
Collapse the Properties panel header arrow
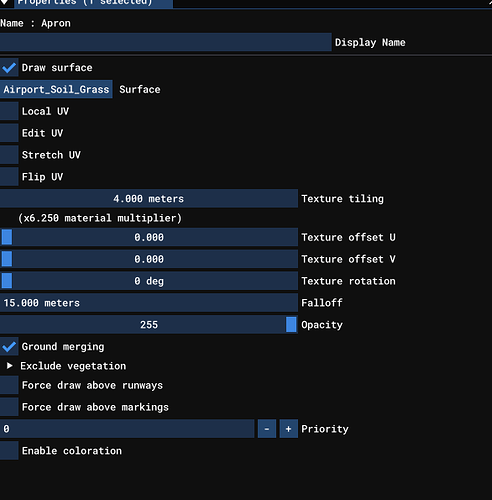click(5, 2)
